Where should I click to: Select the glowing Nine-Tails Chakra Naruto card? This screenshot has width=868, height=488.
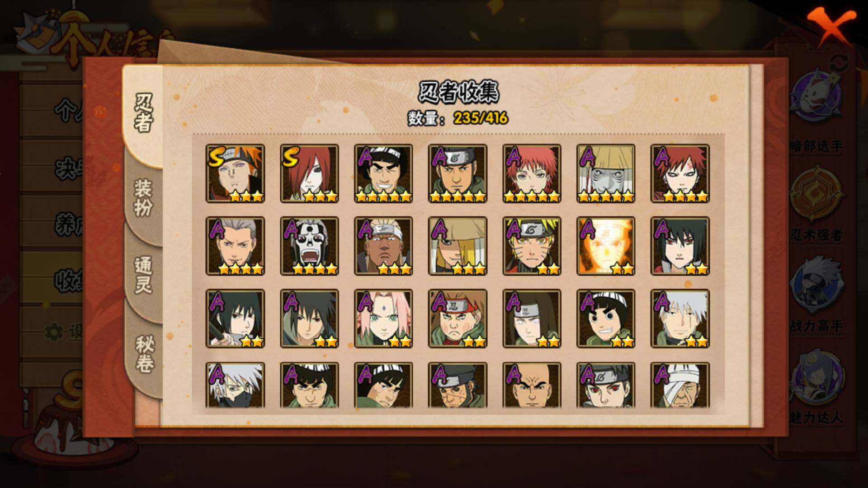[606, 246]
